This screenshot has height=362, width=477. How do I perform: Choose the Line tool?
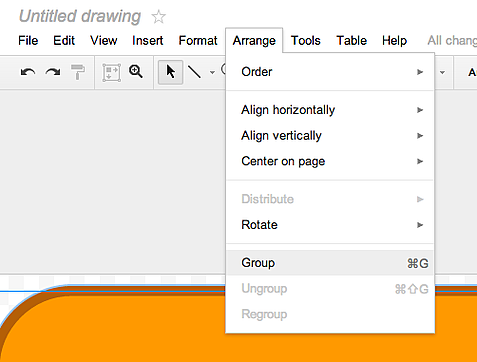point(194,72)
